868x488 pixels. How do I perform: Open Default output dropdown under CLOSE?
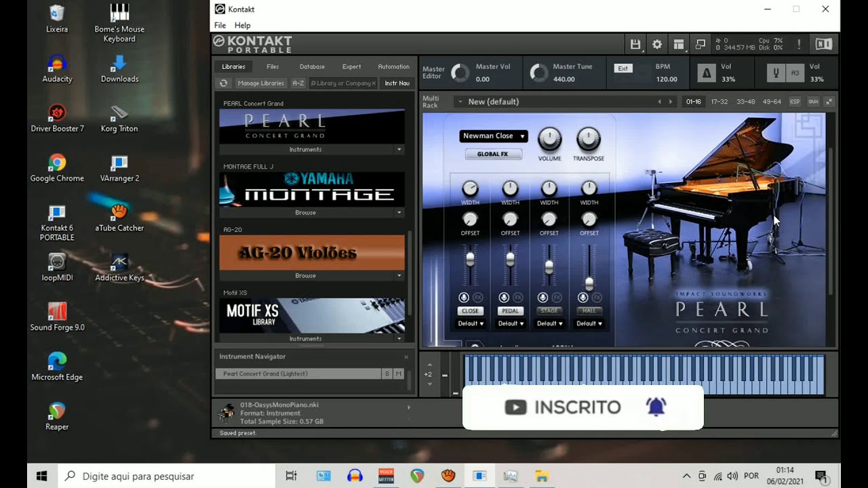click(471, 323)
